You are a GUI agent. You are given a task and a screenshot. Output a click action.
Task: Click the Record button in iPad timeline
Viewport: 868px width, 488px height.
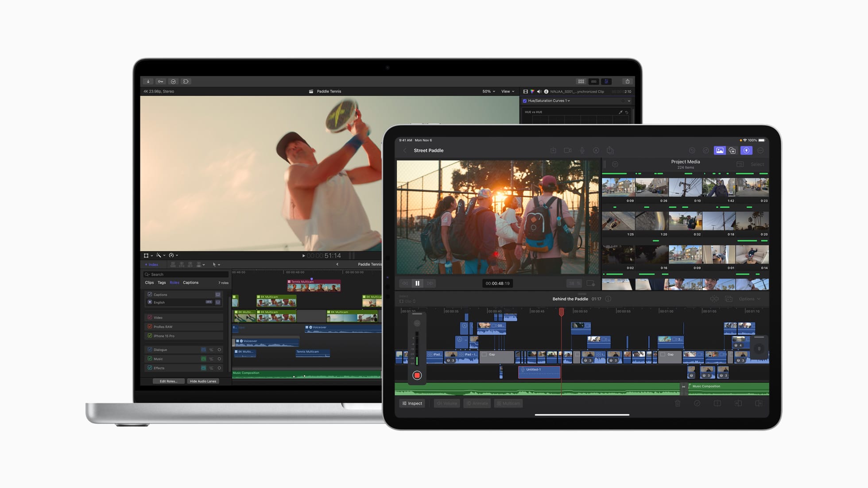pos(417,375)
